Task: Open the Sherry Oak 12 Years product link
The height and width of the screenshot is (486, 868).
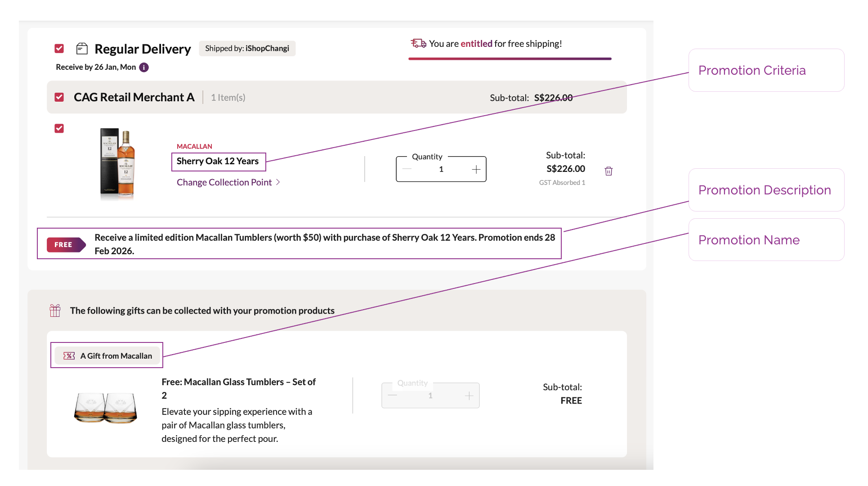Action: [x=218, y=161]
